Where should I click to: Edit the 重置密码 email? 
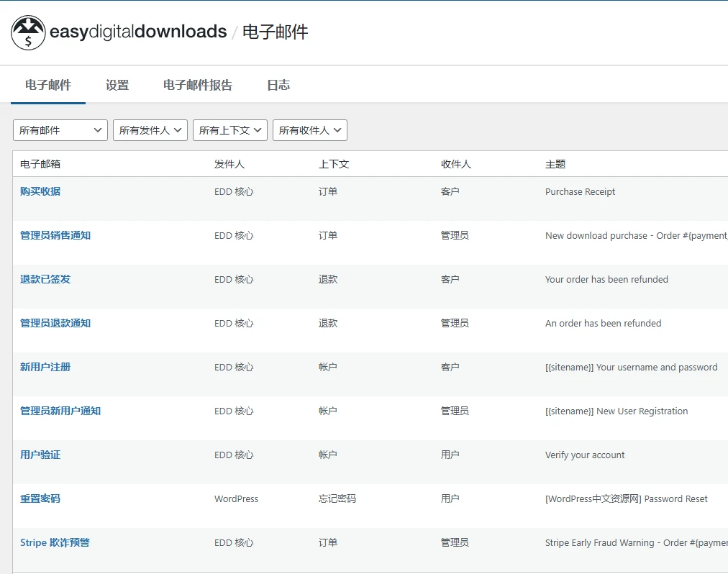[40, 498]
